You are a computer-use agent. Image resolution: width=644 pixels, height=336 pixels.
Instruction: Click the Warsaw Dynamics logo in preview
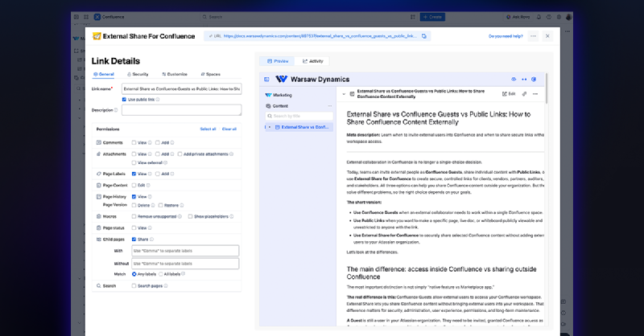pyautogui.click(x=281, y=80)
